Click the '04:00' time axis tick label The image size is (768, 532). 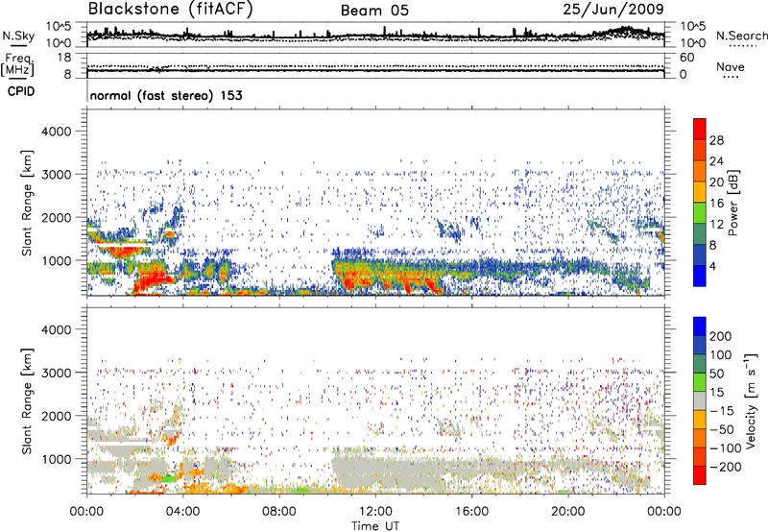click(x=183, y=512)
